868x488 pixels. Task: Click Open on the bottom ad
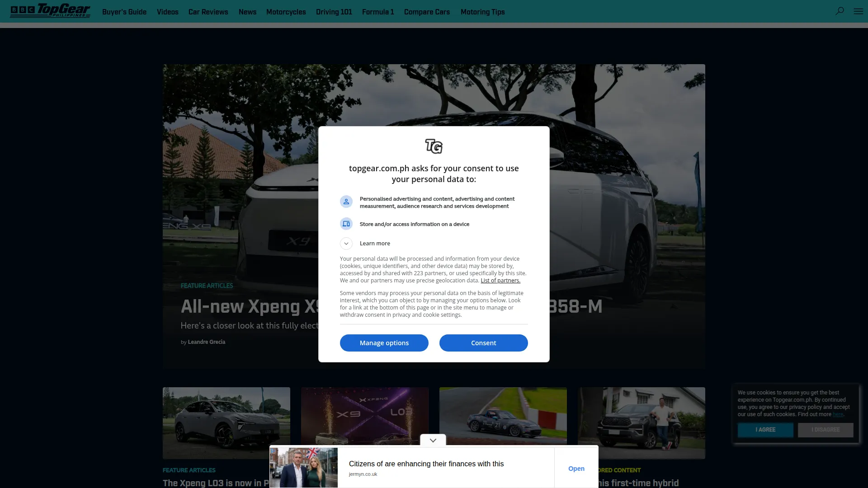[576, 469]
